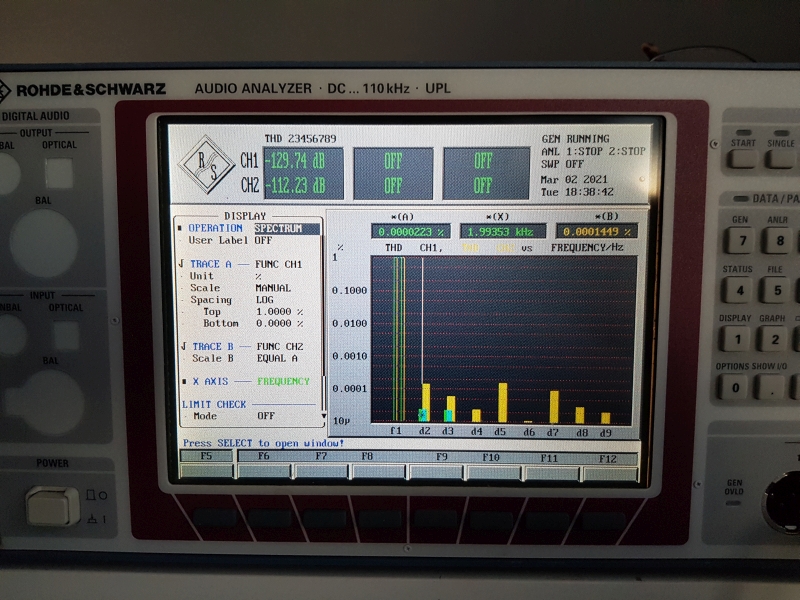Viewport: 800px width, 600px height.
Task: Click the ANL 1:STOP 2:STOP status
Action: point(593,152)
